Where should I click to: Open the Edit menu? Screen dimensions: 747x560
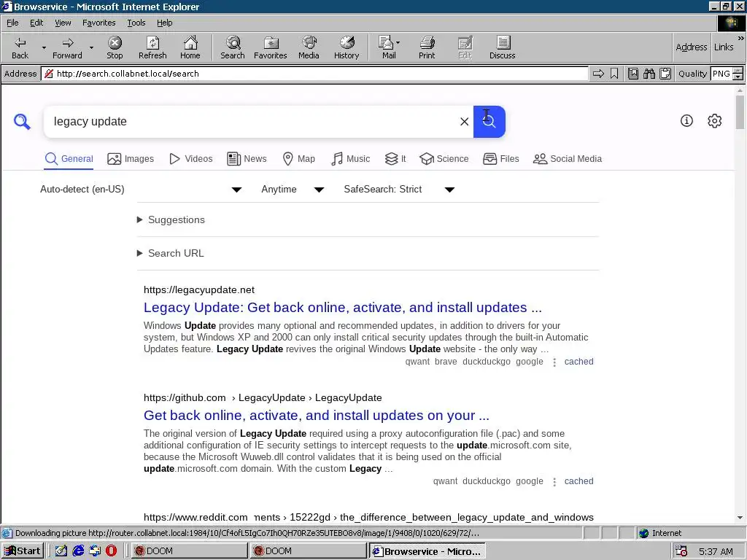pyautogui.click(x=36, y=23)
